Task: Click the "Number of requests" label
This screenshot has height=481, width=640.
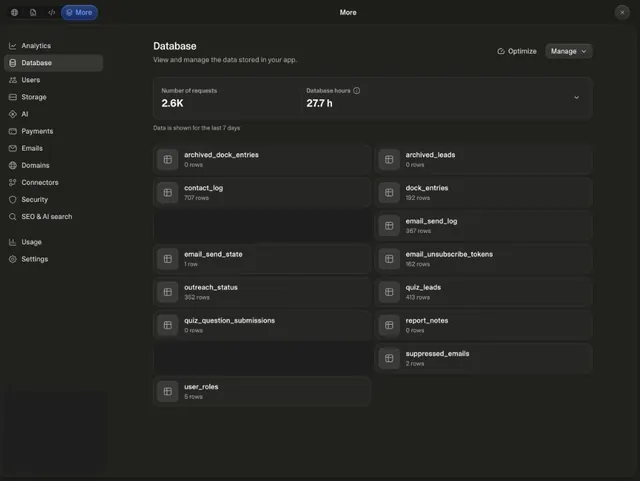Action: [x=189, y=91]
